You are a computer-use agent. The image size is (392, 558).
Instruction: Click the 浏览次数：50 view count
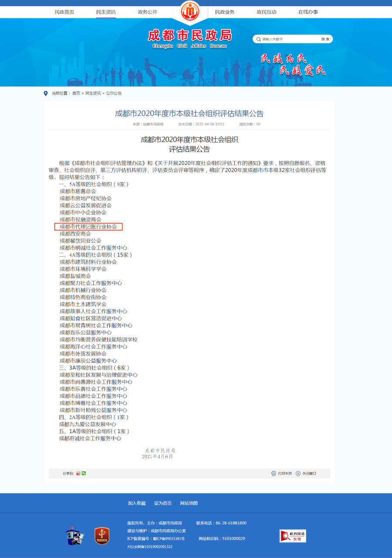coord(250,124)
